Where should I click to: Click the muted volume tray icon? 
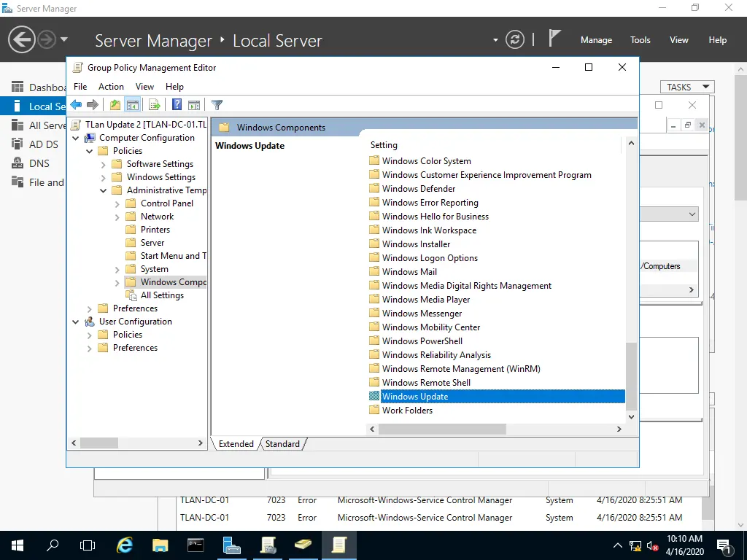click(652, 546)
